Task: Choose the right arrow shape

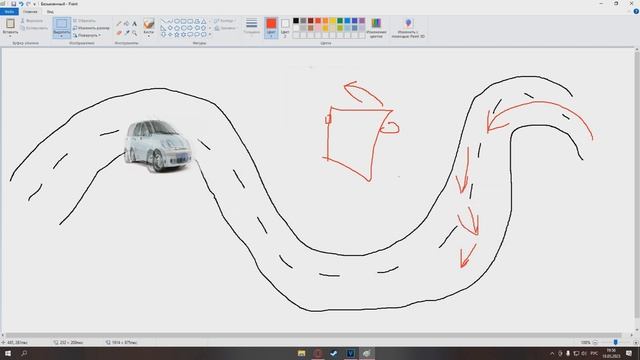Action: 190,28
